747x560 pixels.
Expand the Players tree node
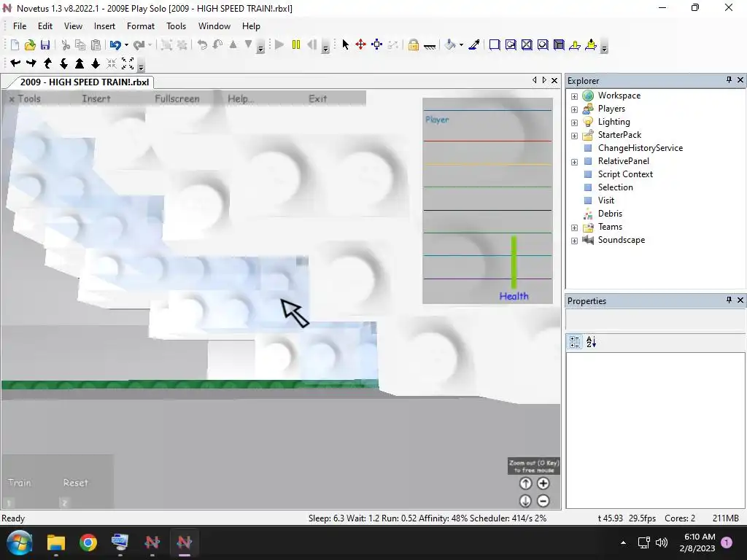574,109
